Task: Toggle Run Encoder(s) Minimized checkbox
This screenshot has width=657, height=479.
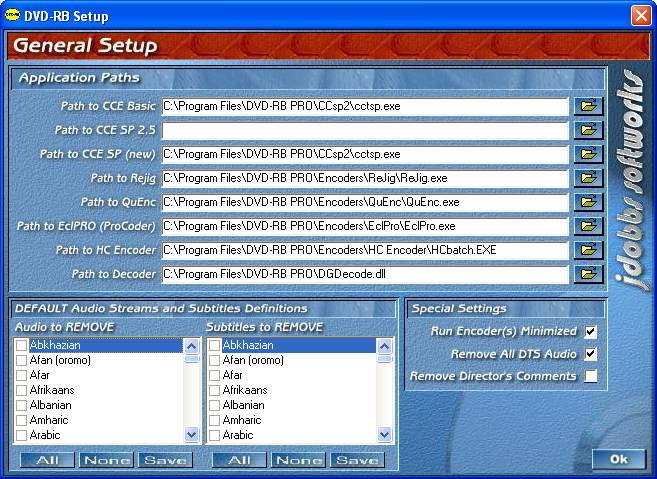Action: click(x=591, y=331)
